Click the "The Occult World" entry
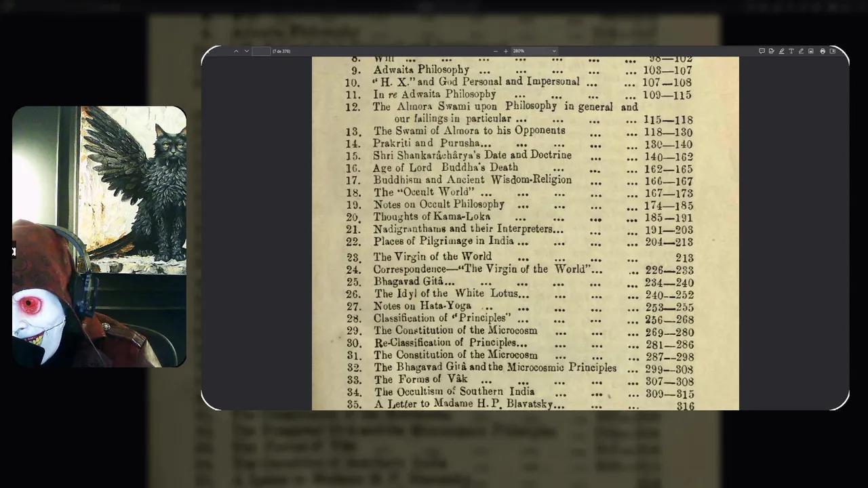Image resolution: width=868 pixels, height=488 pixels. [422, 192]
